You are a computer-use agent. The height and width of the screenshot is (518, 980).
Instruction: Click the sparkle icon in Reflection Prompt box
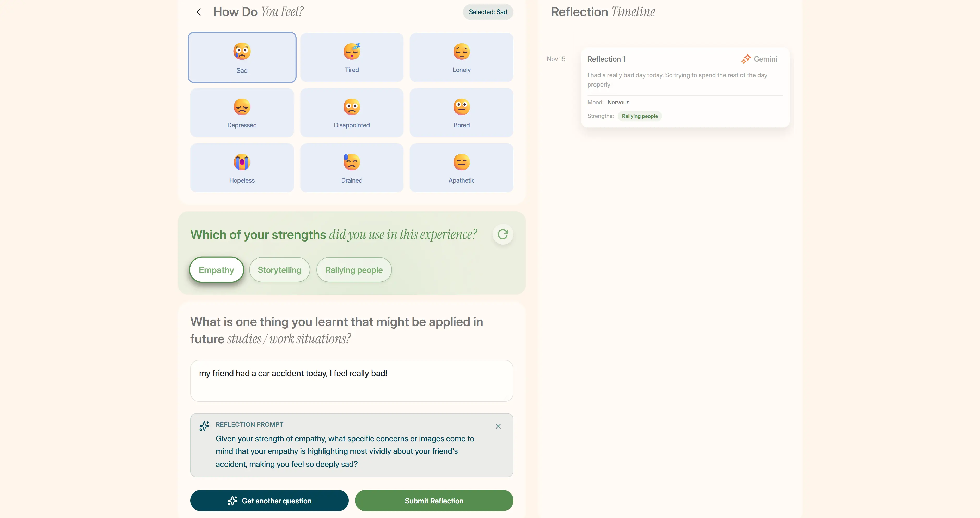click(x=204, y=426)
